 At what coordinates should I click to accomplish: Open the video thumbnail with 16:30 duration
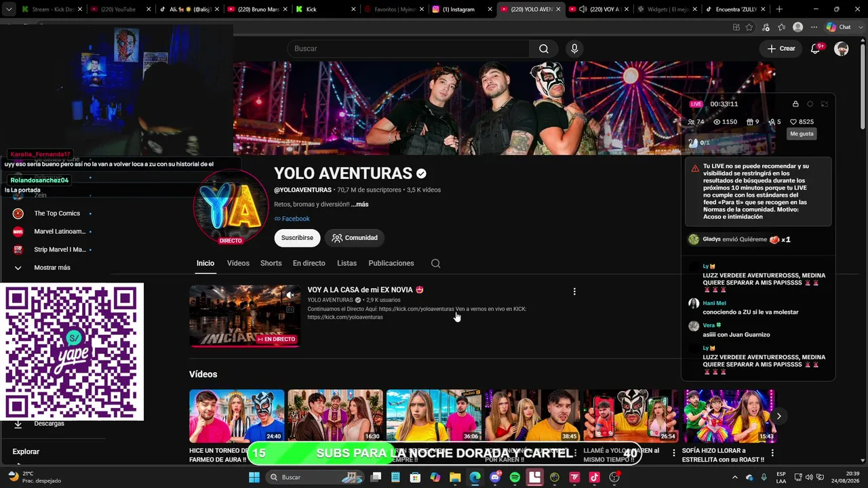point(335,415)
